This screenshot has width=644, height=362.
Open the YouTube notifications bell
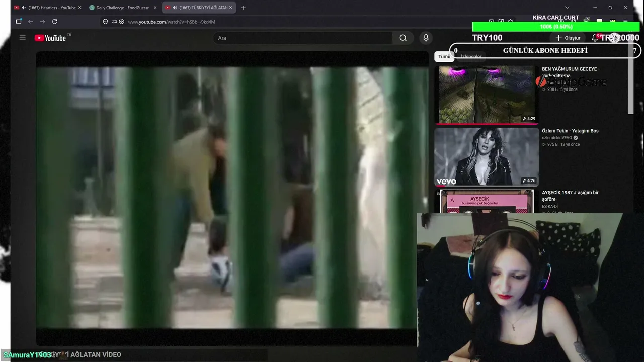tap(595, 38)
